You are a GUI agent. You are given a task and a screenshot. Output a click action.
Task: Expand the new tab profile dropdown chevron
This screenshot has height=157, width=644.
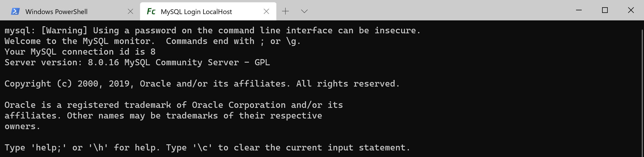[x=304, y=11]
